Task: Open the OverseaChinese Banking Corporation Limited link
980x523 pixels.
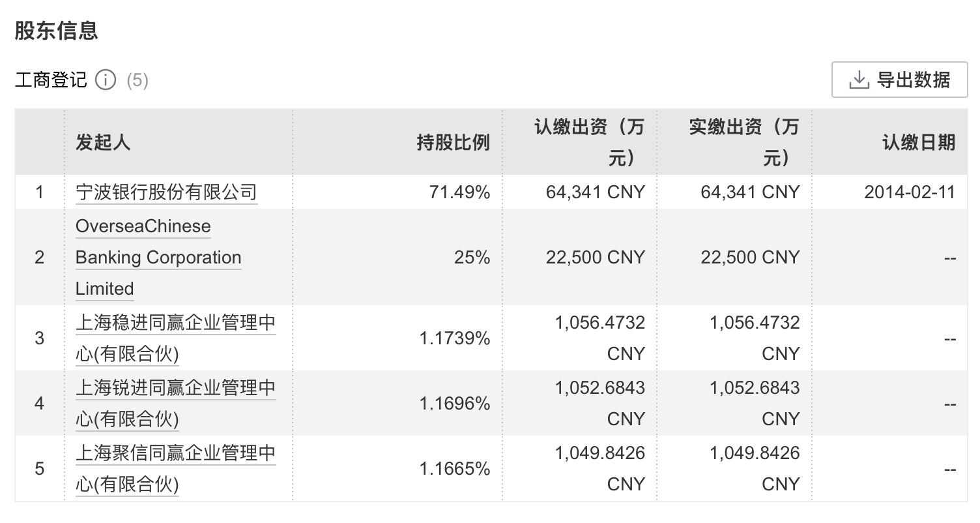Action: tap(158, 258)
